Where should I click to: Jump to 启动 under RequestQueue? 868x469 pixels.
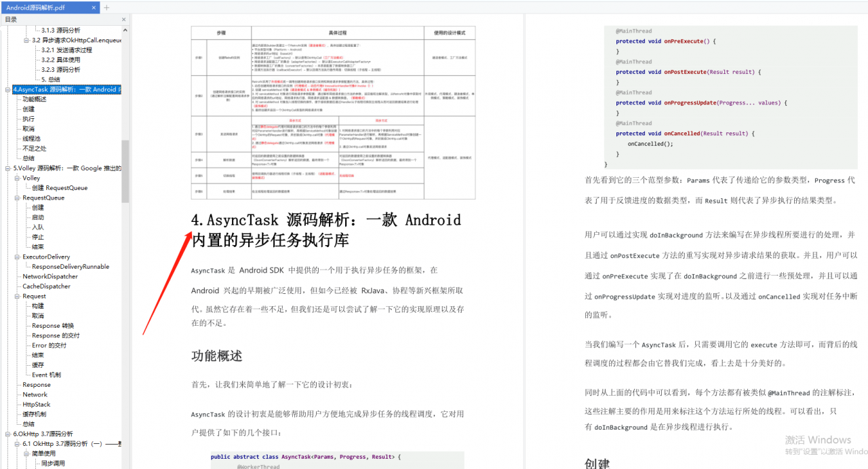click(38, 218)
